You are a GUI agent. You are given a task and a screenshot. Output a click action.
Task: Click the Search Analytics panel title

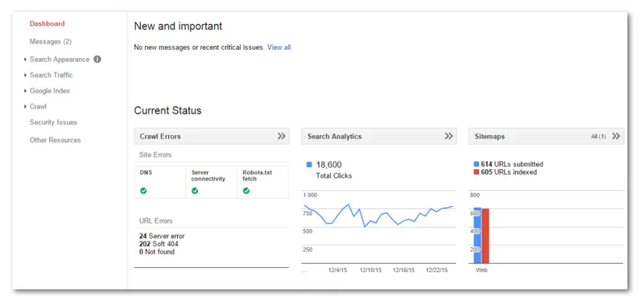tap(334, 136)
